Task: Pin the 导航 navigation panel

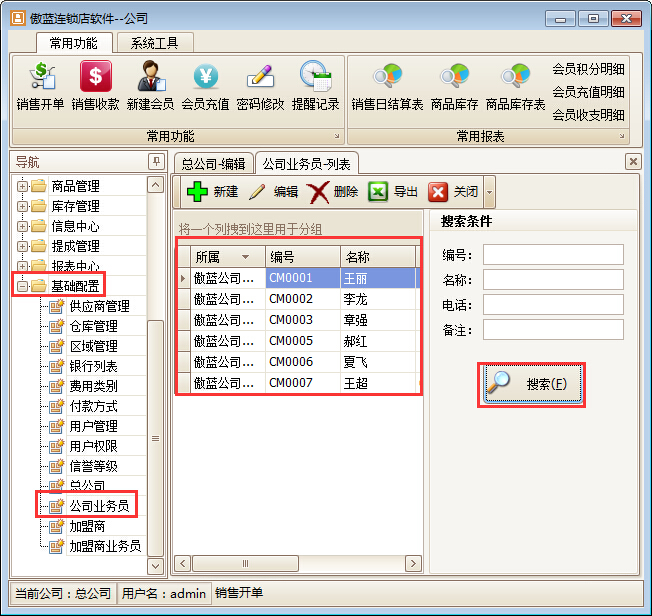Action: (155, 162)
